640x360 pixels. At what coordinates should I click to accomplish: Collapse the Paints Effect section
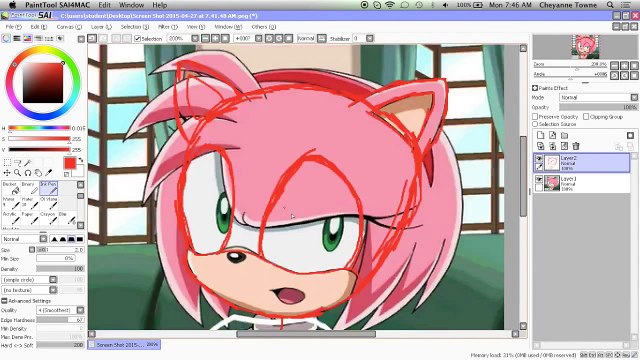click(x=535, y=88)
